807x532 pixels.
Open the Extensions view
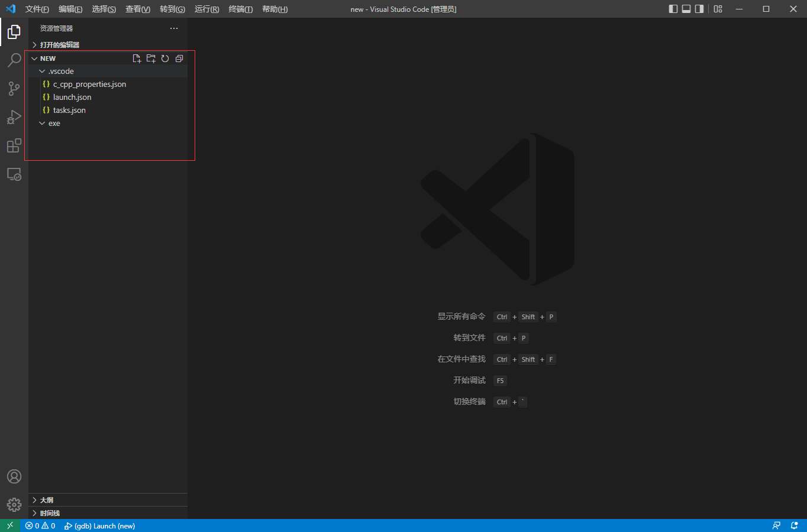tap(14, 145)
